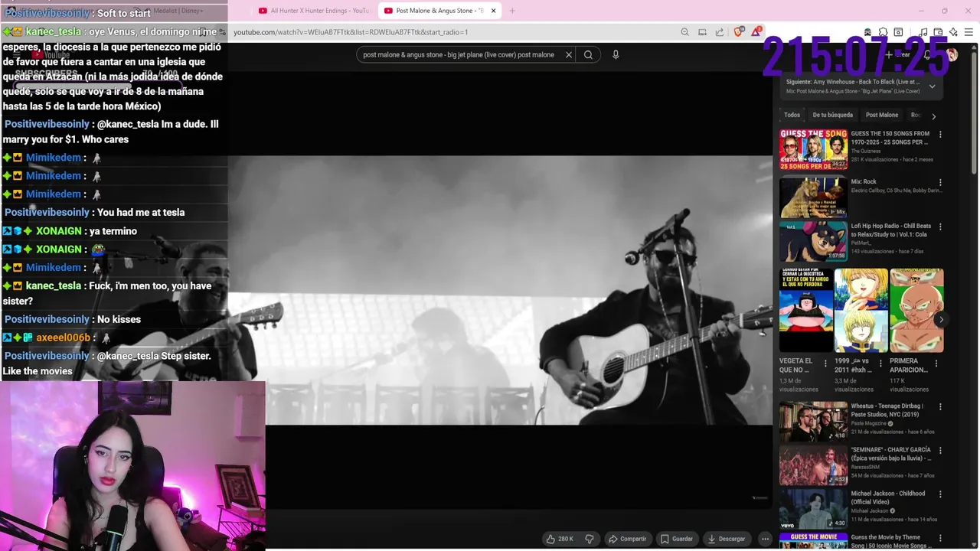Click the dislike thumbs-down button
The height and width of the screenshot is (551, 980).
pyautogui.click(x=590, y=539)
